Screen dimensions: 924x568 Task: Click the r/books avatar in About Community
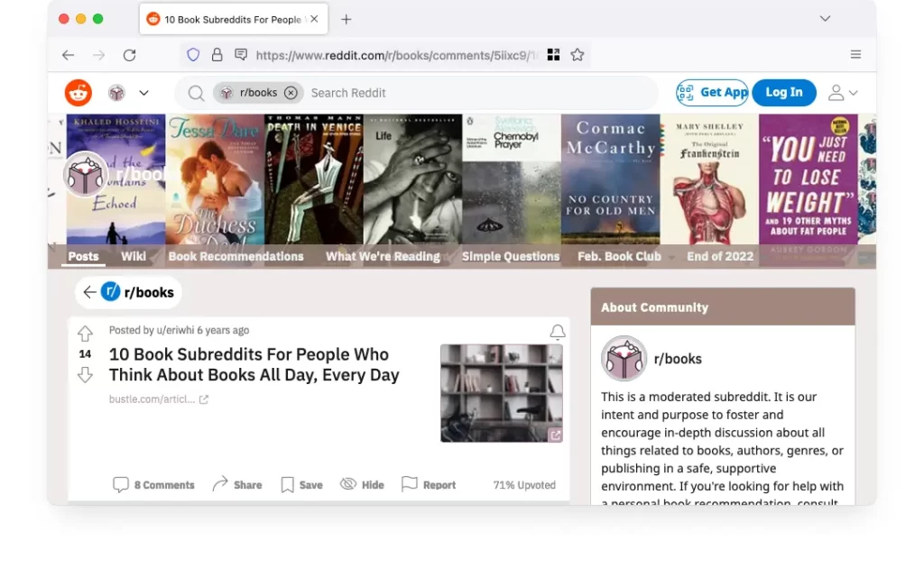pos(624,359)
